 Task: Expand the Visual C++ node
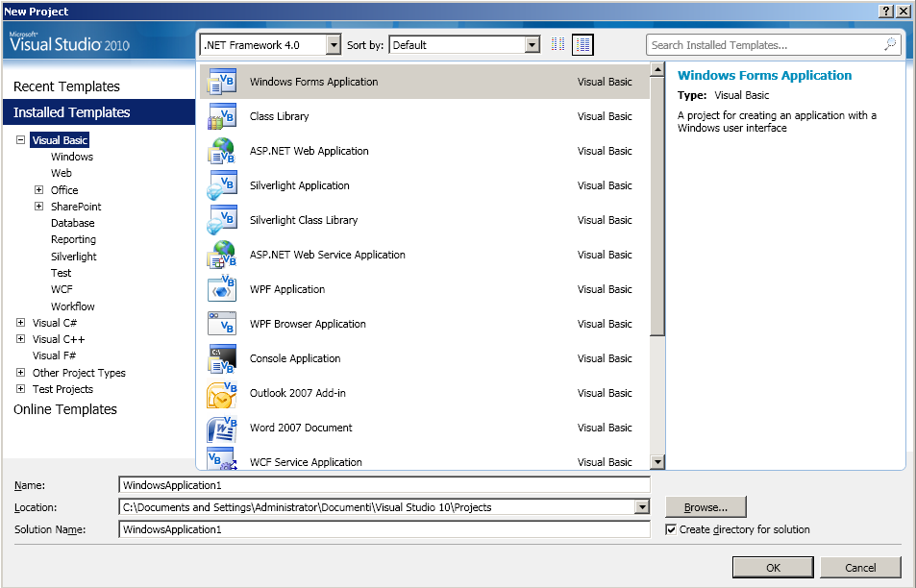(x=20, y=338)
